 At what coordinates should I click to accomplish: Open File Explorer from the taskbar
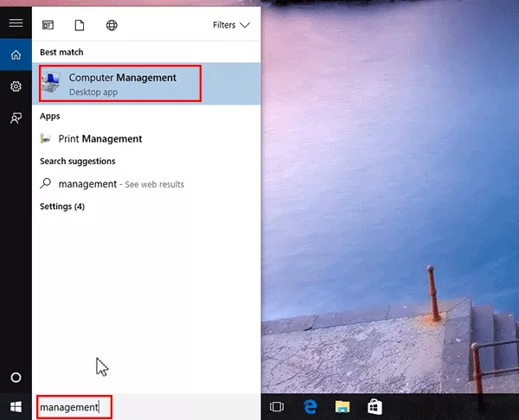[x=343, y=406]
